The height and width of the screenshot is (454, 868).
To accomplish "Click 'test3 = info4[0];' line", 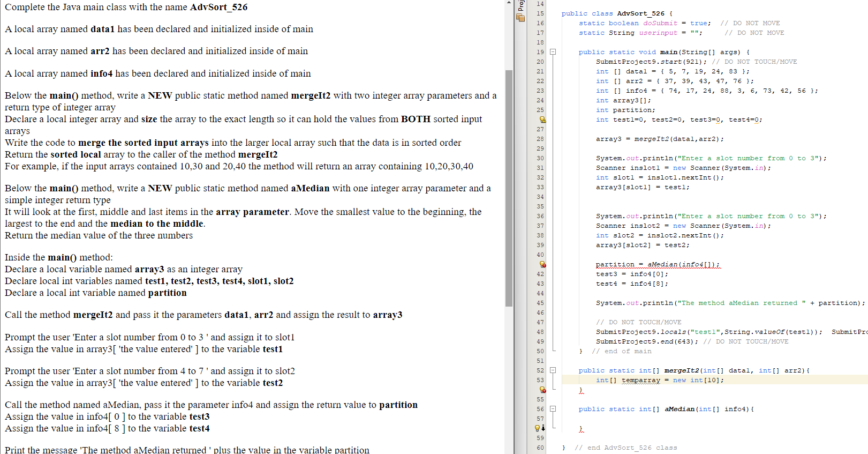I will pyautogui.click(x=632, y=274).
